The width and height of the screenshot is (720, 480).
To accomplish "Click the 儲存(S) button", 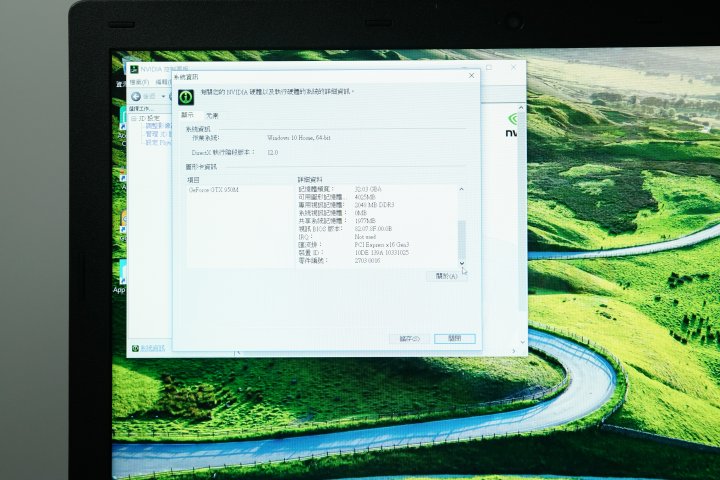I will click(409, 339).
